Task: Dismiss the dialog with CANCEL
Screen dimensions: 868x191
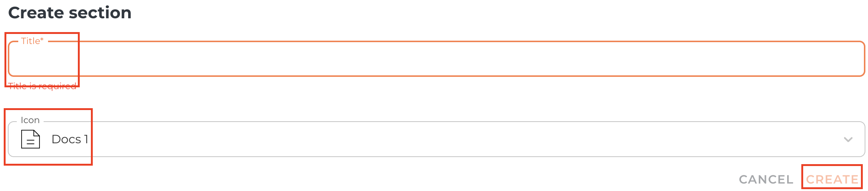Action: (766, 179)
